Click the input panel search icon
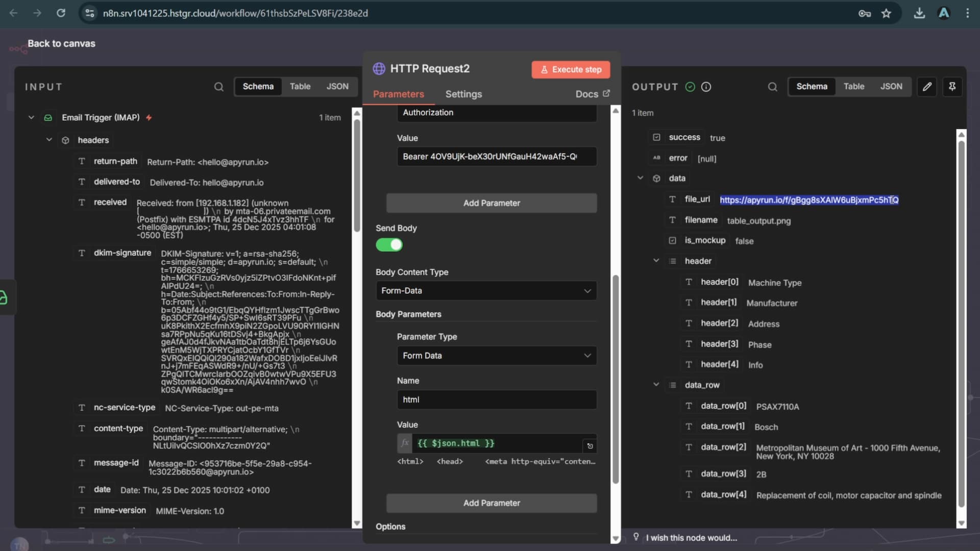Image resolution: width=980 pixels, height=551 pixels. coord(218,87)
